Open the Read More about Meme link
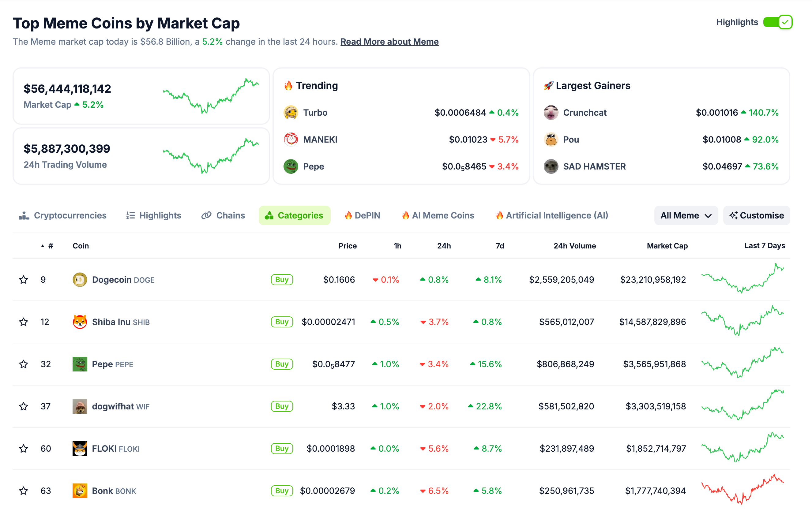The image size is (812, 511). [390, 41]
